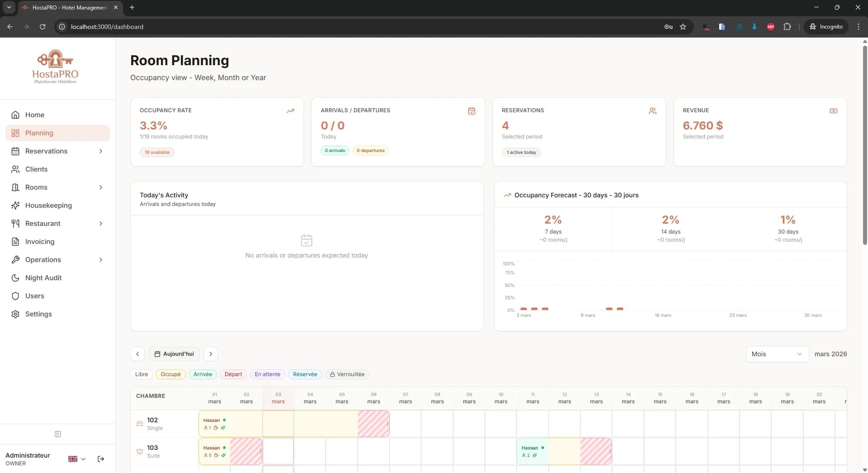Click the revenue card money icon

pyautogui.click(x=834, y=111)
